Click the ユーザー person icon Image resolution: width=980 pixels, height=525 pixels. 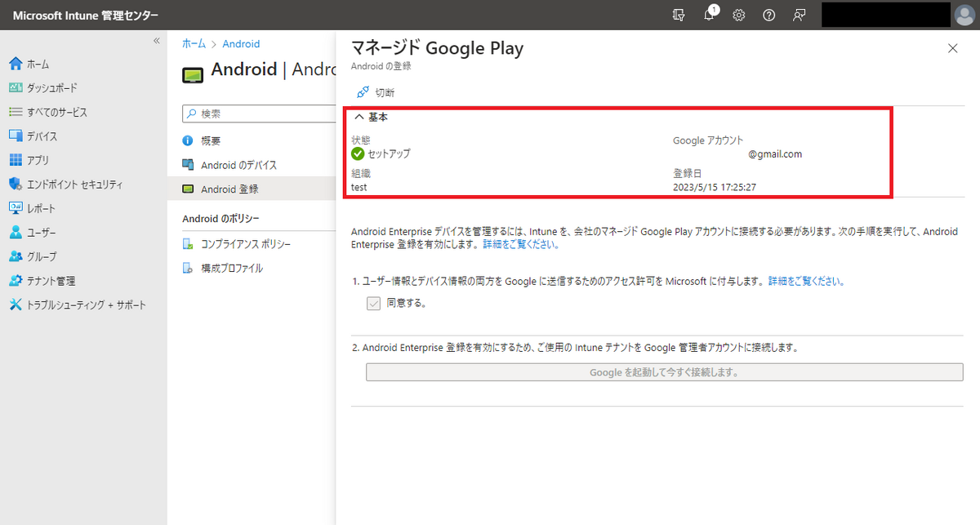(15, 233)
